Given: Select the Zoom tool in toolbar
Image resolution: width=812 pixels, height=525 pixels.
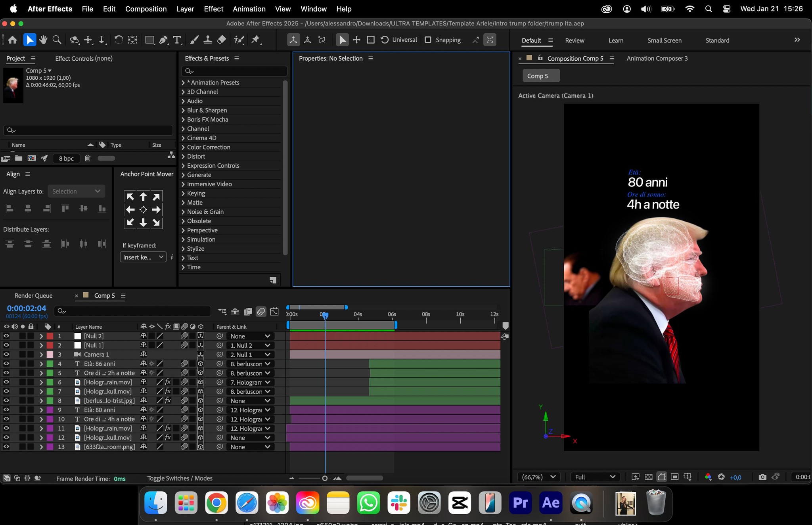Looking at the screenshot, I should point(57,40).
